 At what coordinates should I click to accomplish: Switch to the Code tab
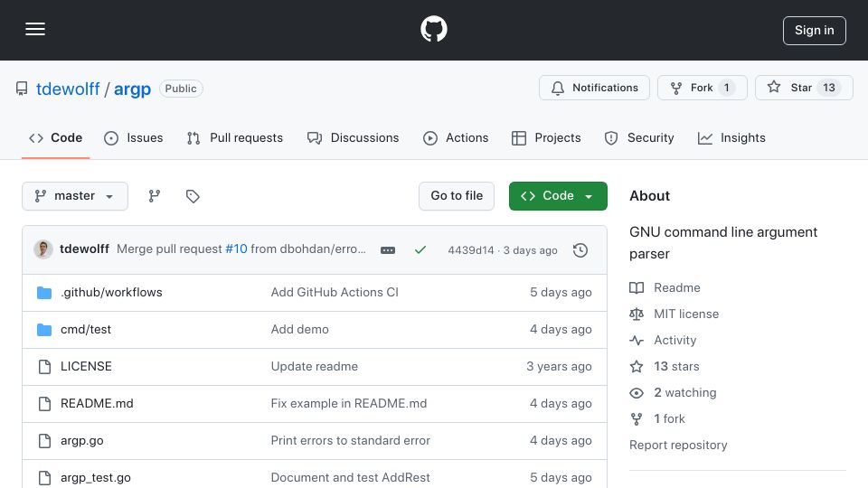(x=55, y=137)
